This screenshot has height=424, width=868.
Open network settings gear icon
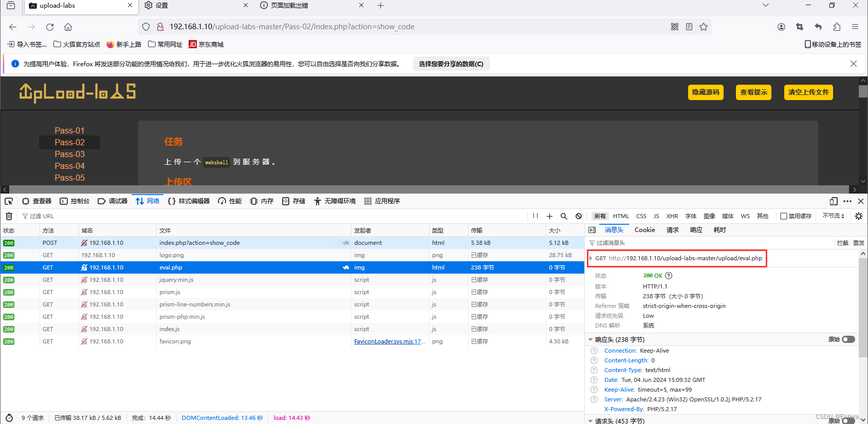point(859,216)
